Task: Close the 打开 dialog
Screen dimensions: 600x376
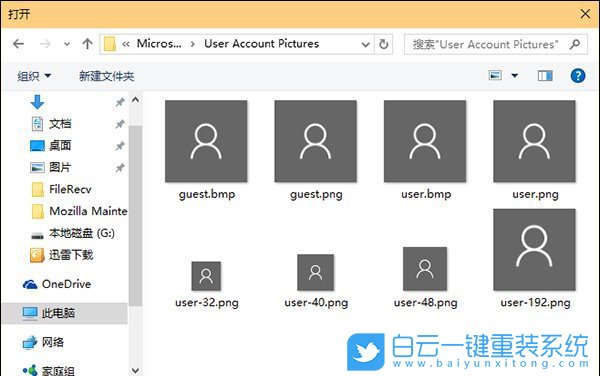Action: pyautogui.click(x=585, y=14)
